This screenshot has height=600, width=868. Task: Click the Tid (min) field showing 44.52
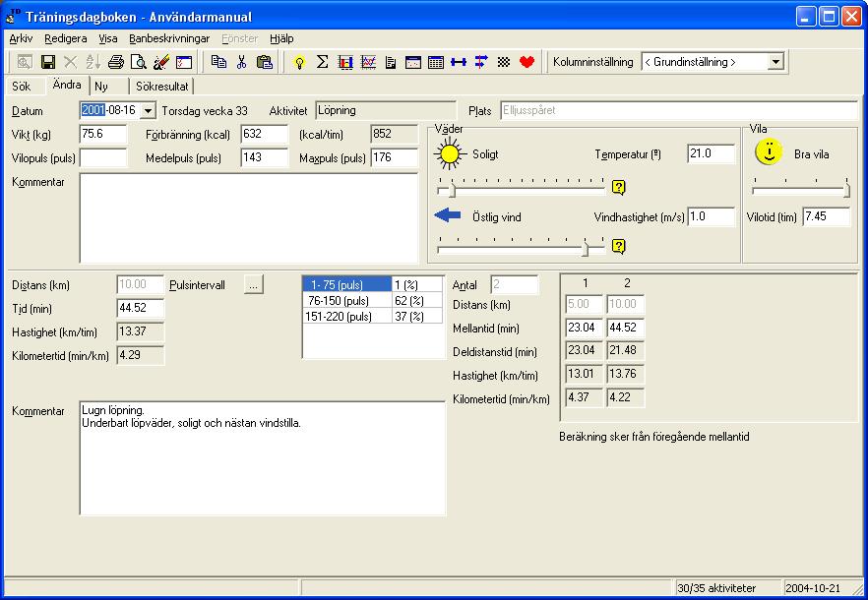tap(141, 308)
